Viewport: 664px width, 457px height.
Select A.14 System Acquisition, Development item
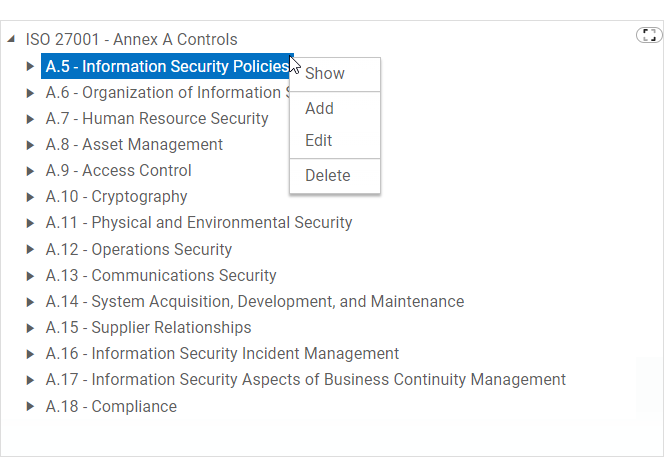[x=254, y=301]
